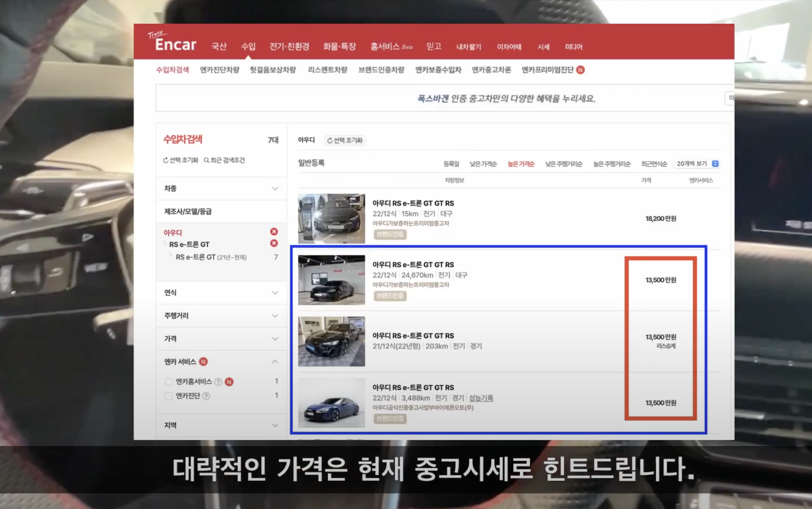This screenshot has width=812, height=509.
Task: Click the 브랜드인증 badge on 15km listing
Action: point(390,234)
